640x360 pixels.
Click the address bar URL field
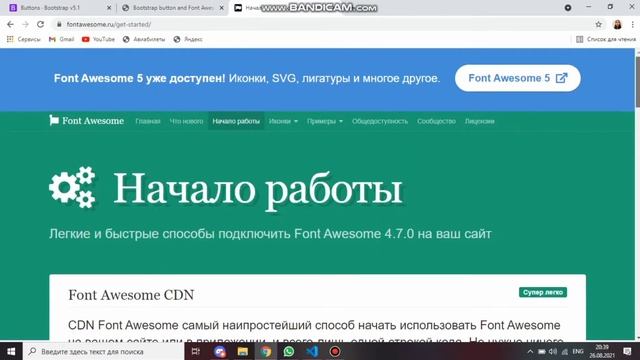tap(322, 24)
